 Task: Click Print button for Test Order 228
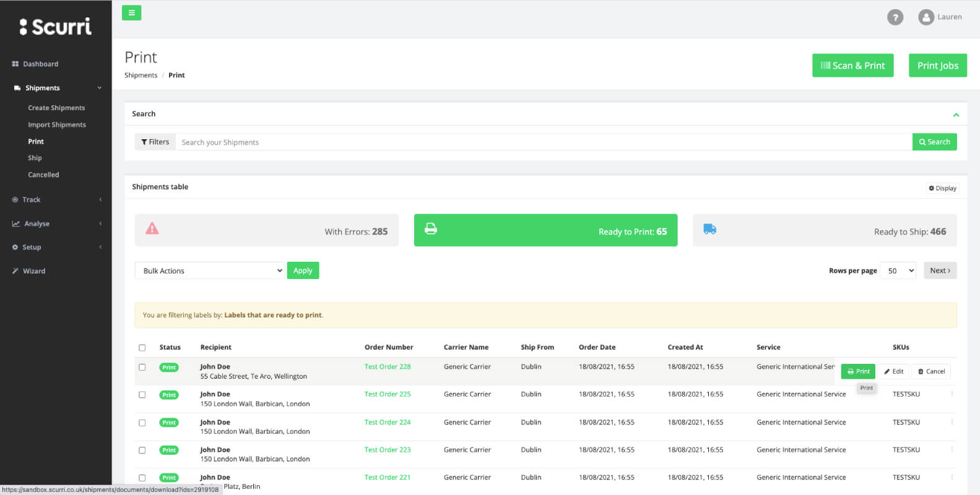858,371
